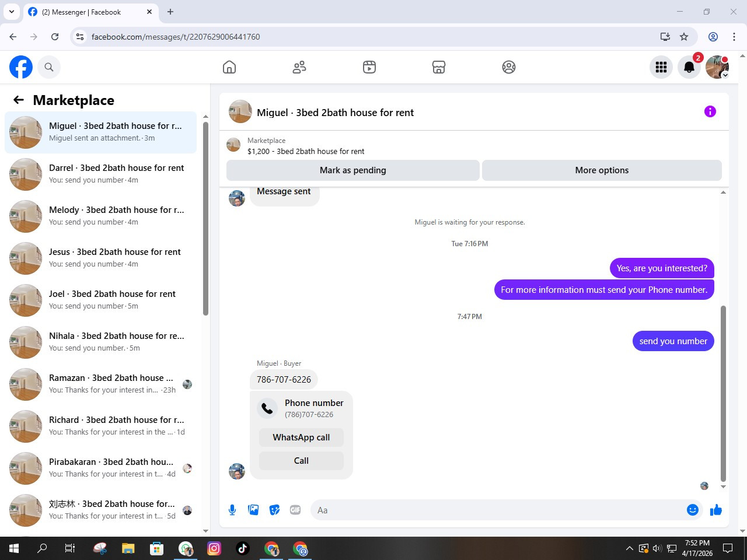Open the conversation information icon
Screen dimensions: 747x560
pos(710,111)
